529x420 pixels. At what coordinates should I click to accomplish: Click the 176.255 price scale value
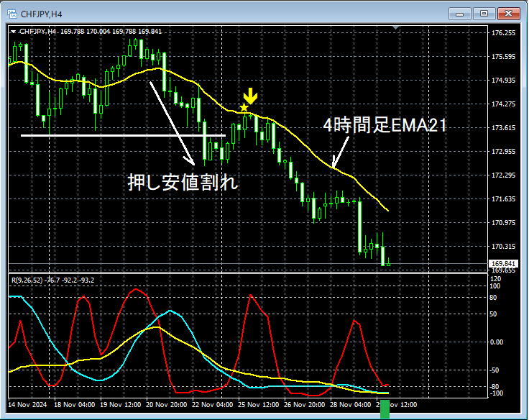[x=503, y=33]
